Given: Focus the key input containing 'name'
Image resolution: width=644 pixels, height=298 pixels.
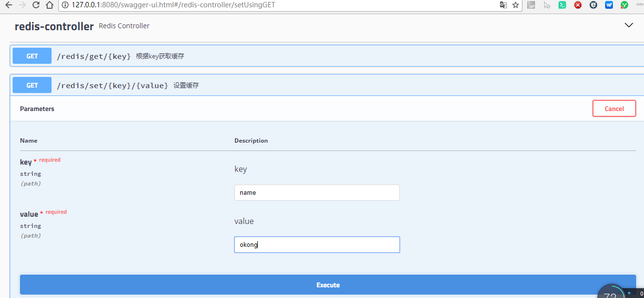Looking at the screenshot, I should point(317,192).
